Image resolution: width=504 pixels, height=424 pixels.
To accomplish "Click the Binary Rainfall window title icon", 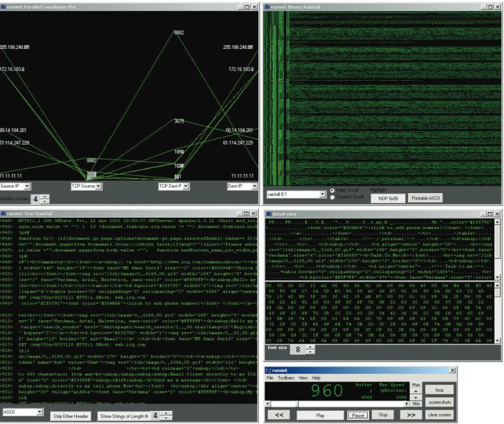I will point(267,7).
